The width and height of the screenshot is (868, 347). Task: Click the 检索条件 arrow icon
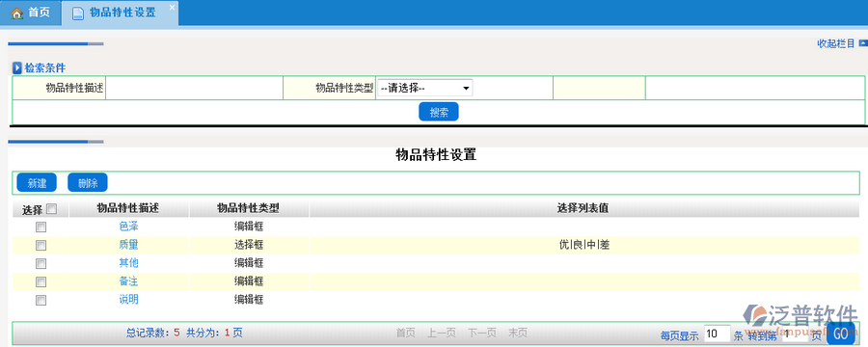click(17, 68)
